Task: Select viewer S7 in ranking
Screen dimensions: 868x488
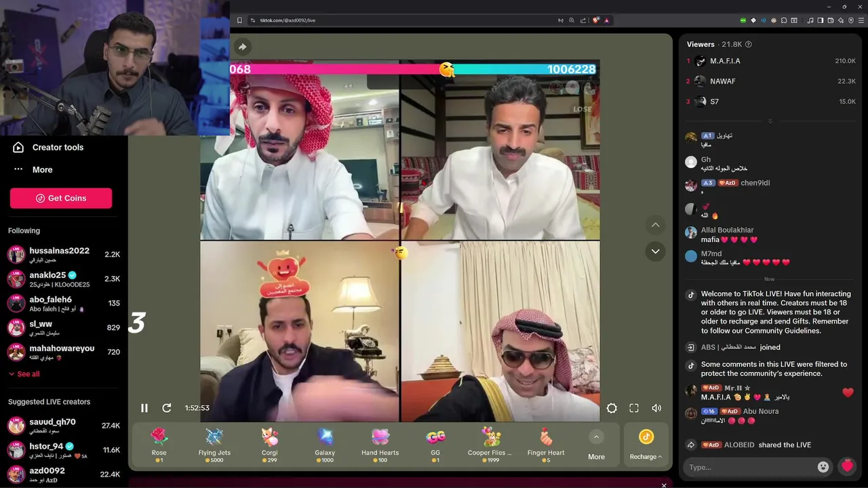Action: tap(771, 102)
